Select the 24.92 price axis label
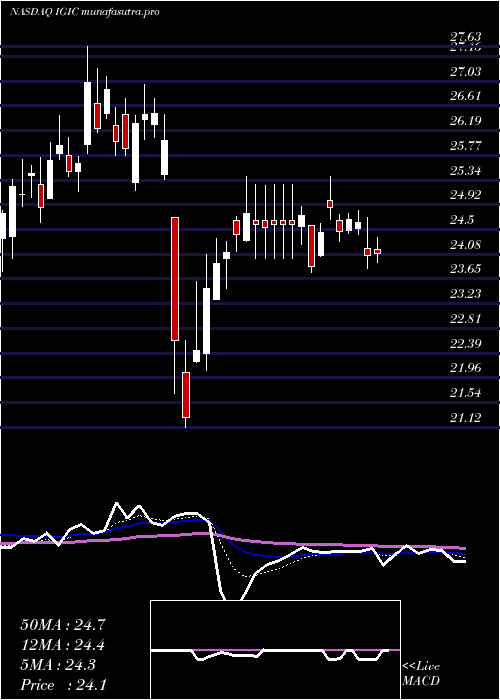Screen dimensions: 500x700 tap(466, 195)
